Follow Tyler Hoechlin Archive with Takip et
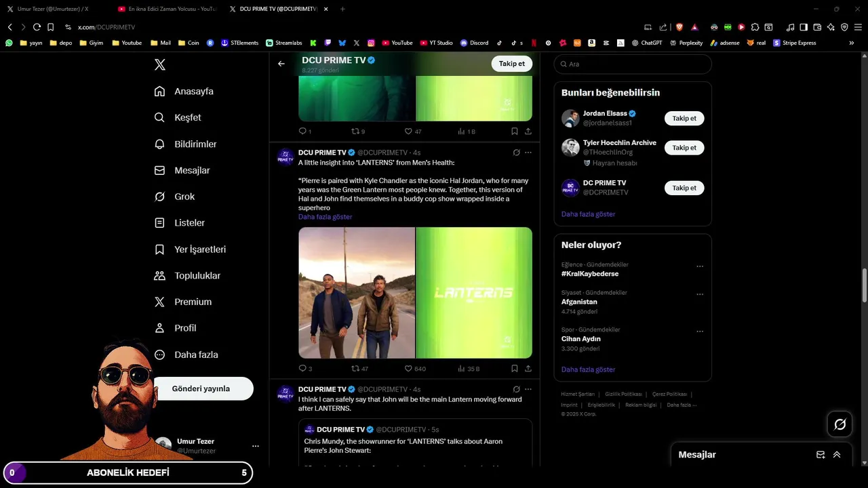This screenshot has width=868, height=488. coord(684,148)
